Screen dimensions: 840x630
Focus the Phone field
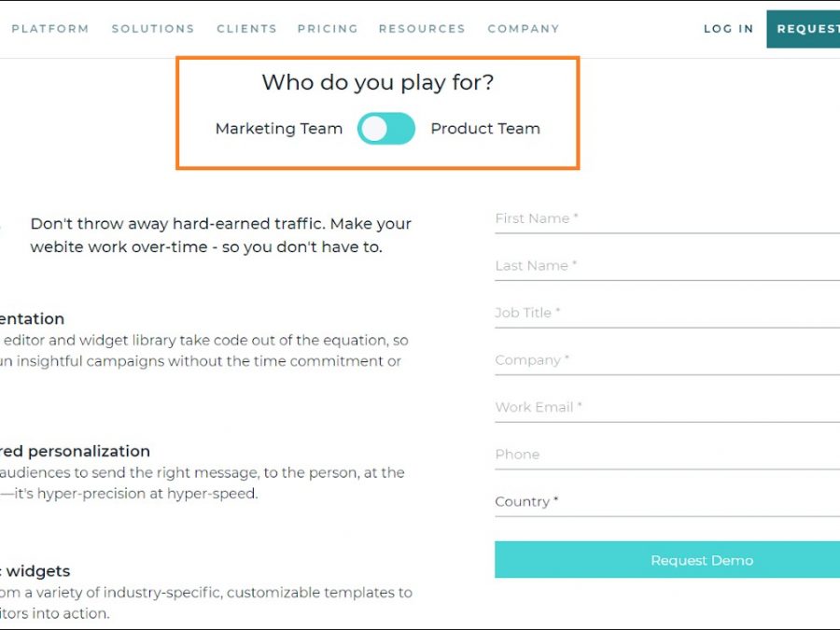tap(666, 455)
